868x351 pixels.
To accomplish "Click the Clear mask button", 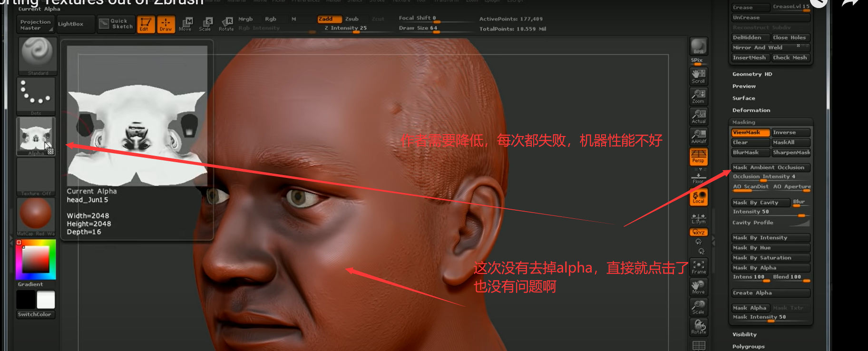I will [751, 142].
